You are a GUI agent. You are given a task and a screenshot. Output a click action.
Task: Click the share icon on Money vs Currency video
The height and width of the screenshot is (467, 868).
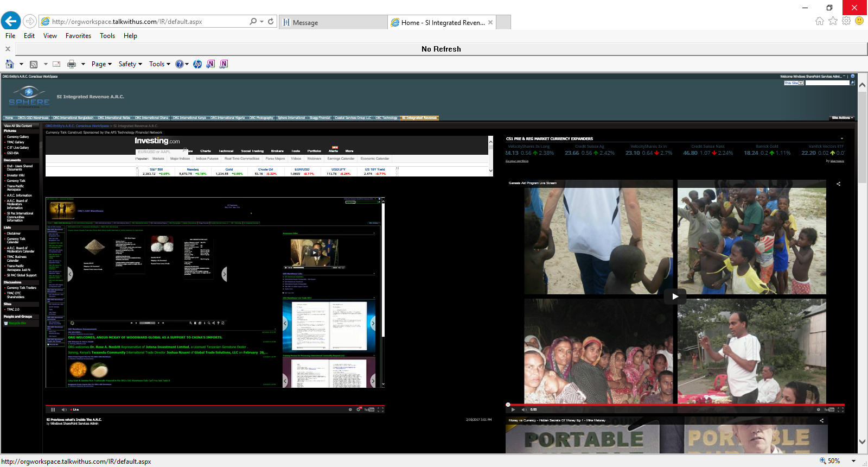click(821, 420)
